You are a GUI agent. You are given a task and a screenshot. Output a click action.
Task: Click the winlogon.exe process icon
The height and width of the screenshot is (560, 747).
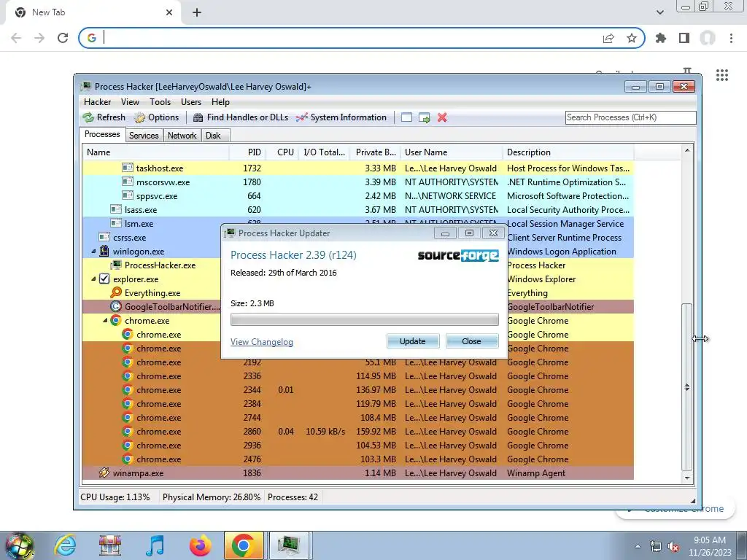104,251
